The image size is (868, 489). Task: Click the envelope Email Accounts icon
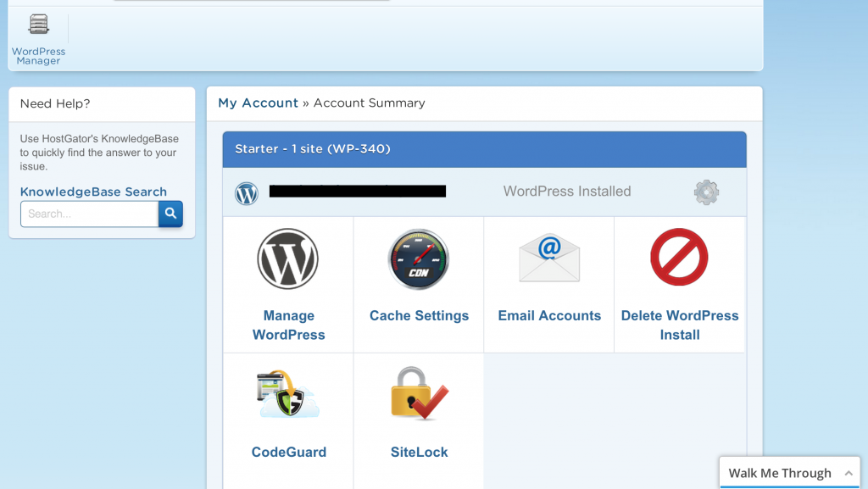coord(549,258)
